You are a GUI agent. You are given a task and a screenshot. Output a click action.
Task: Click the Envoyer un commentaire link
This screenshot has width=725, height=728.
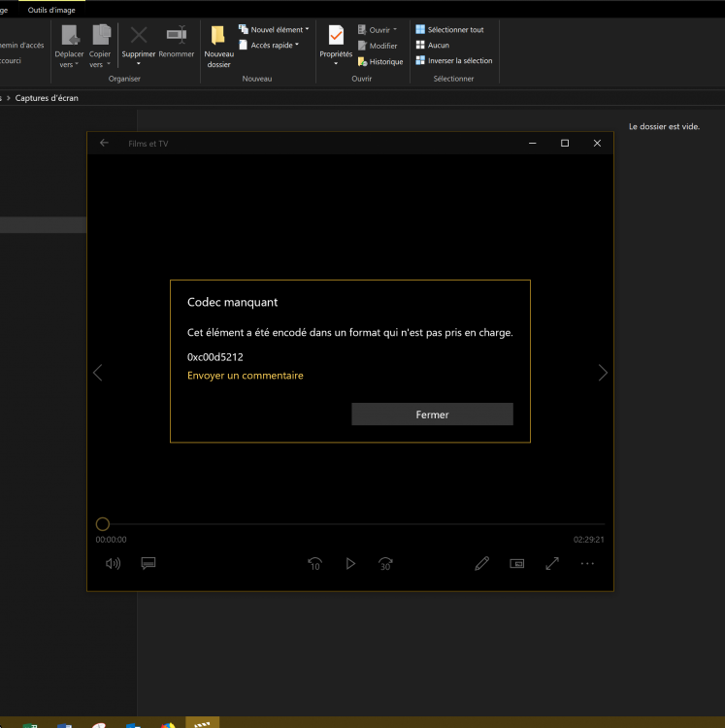click(x=245, y=376)
